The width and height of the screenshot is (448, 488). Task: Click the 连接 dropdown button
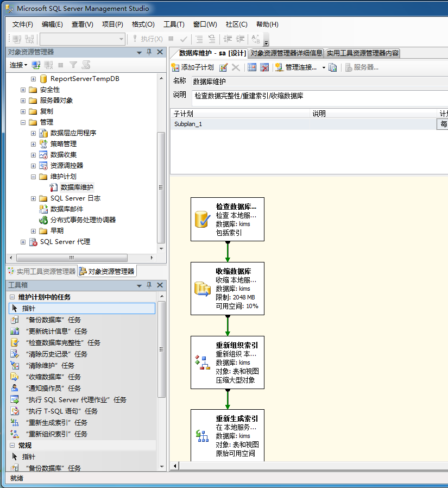coord(18,65)
